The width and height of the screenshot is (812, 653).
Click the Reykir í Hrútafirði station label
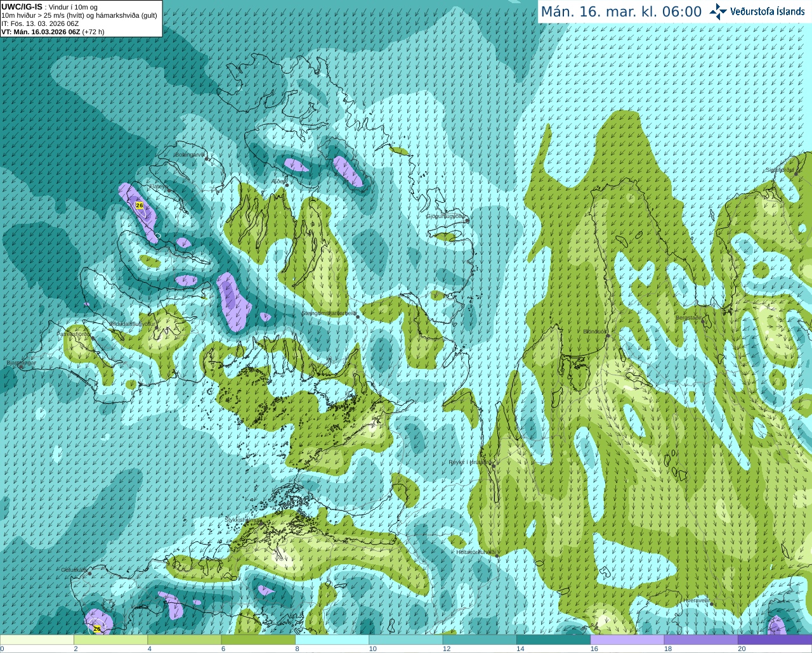click(x=470, y=462)
